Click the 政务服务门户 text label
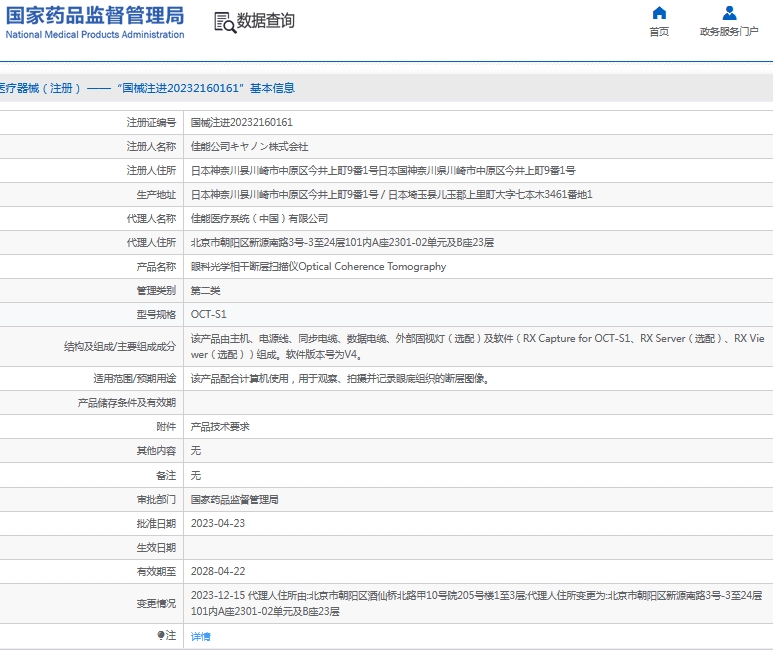The image size is (773, 656). coord(729,32)
